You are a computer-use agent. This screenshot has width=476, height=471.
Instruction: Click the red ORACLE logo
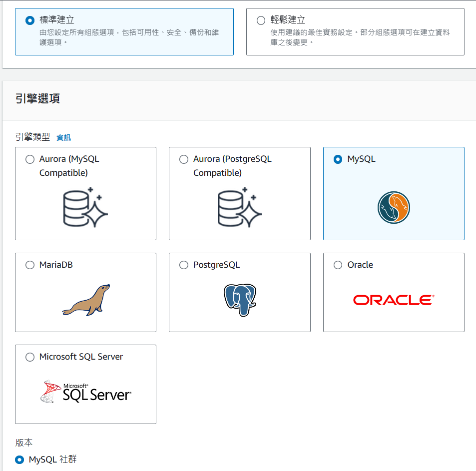coord(394,300)
